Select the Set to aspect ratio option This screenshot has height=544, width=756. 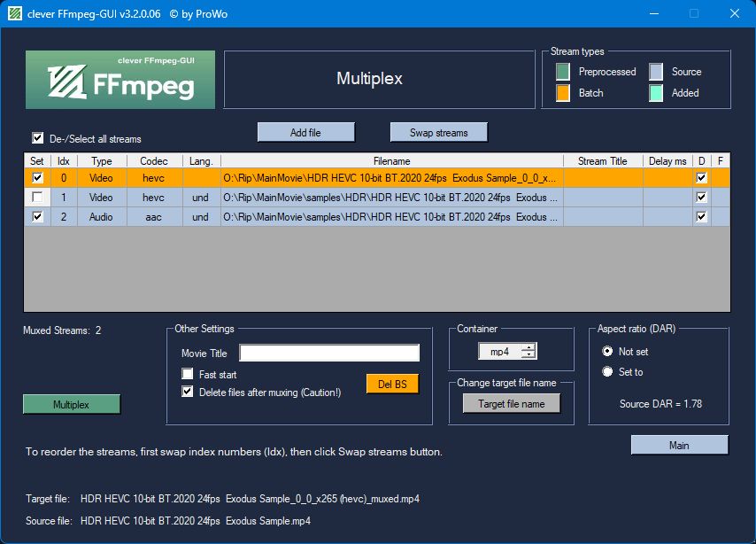tap(607, 372)
